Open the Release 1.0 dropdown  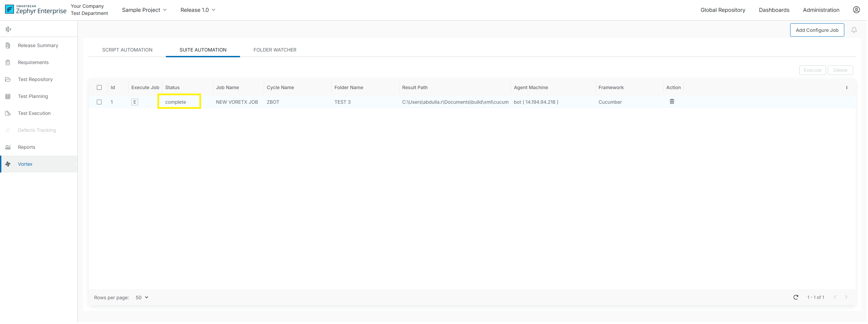[x=198, y=10]
